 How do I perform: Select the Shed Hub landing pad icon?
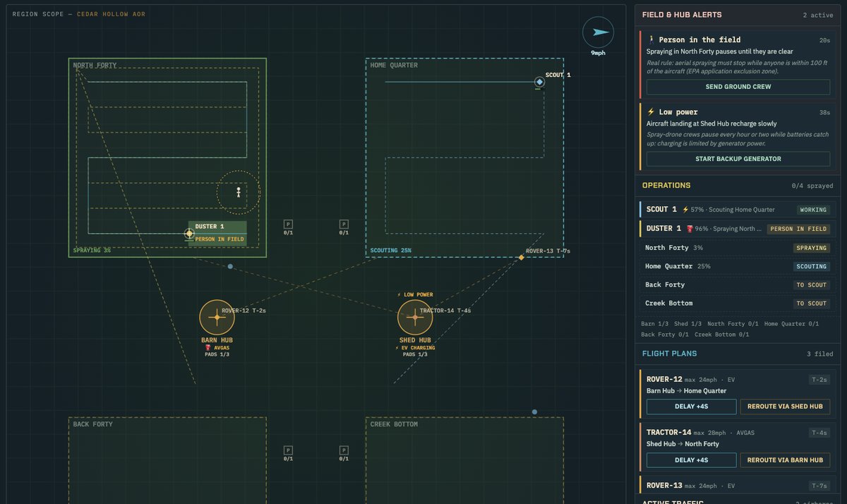tap(415, 317)
